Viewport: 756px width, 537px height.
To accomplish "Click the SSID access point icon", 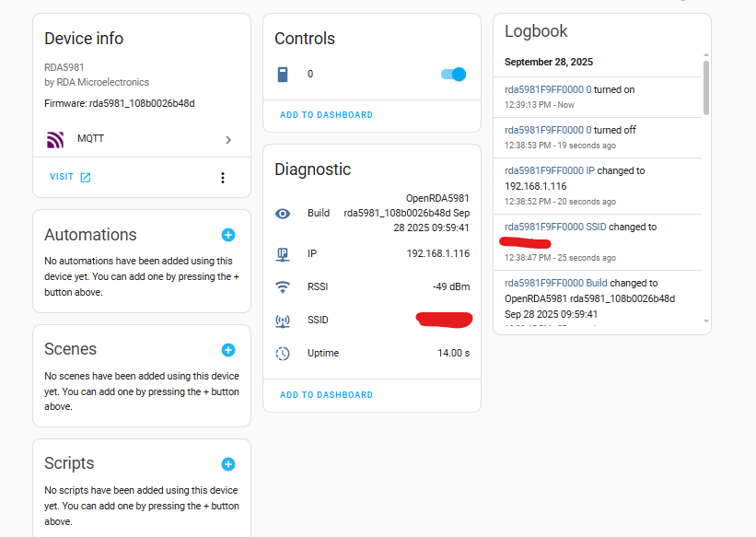I will tap(283, 321).
